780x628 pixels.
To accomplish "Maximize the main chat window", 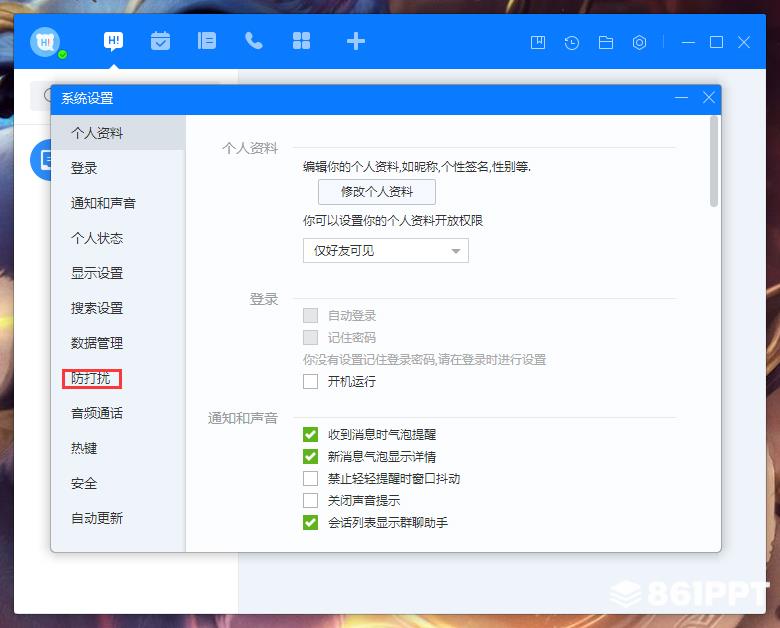I will click(716, 42).
